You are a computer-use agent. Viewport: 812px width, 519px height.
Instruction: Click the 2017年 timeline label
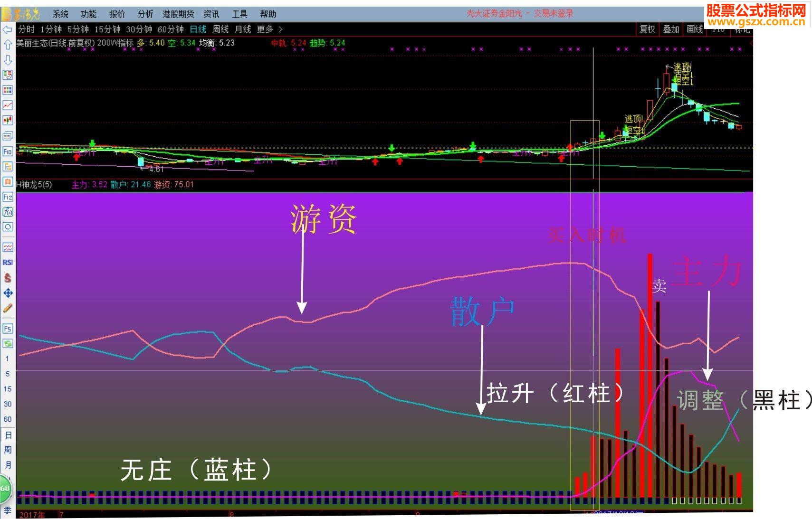(33, 515)
